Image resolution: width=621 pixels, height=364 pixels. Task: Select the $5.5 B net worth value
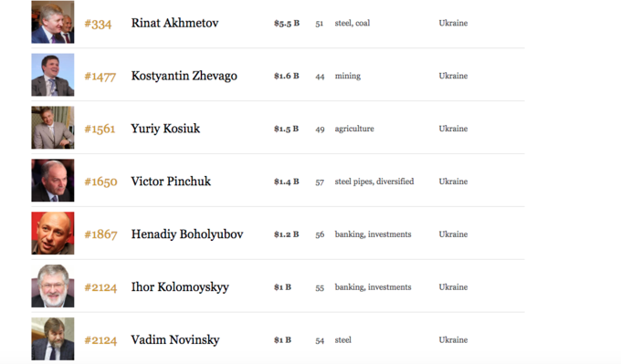(x=287, y=24)
